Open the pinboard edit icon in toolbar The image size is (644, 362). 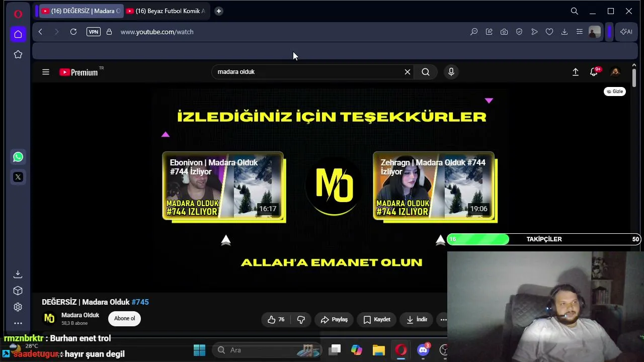coord(489,32)
